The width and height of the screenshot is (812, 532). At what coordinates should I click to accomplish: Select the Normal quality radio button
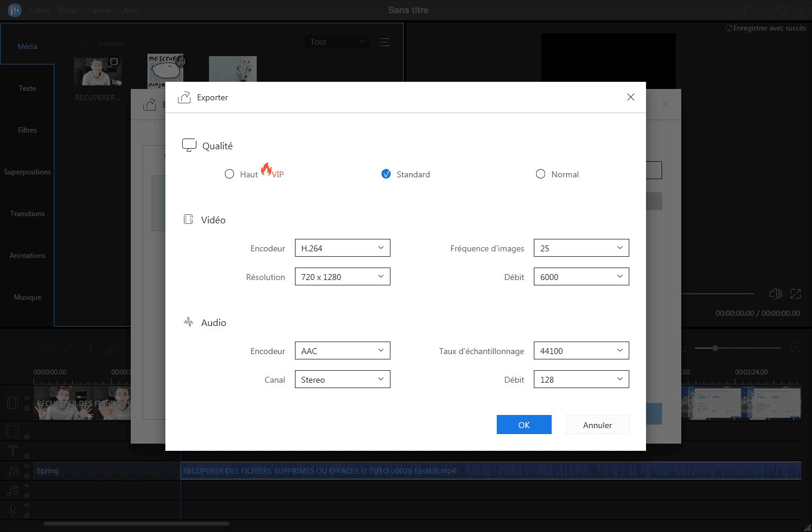click(540, 174)
